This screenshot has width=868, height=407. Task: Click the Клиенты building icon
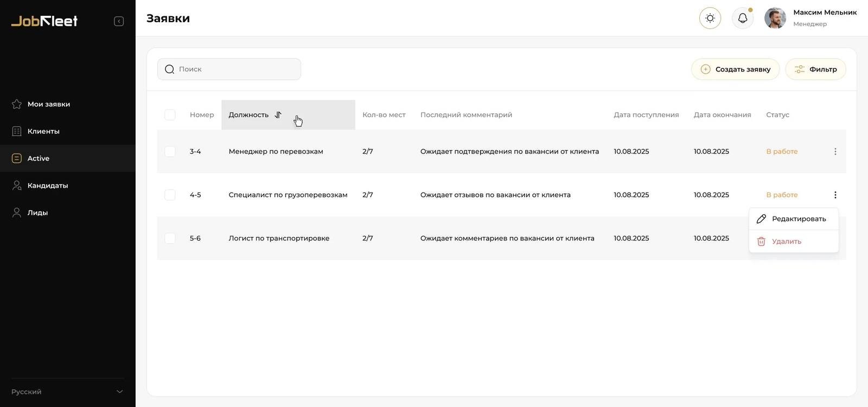17,131
